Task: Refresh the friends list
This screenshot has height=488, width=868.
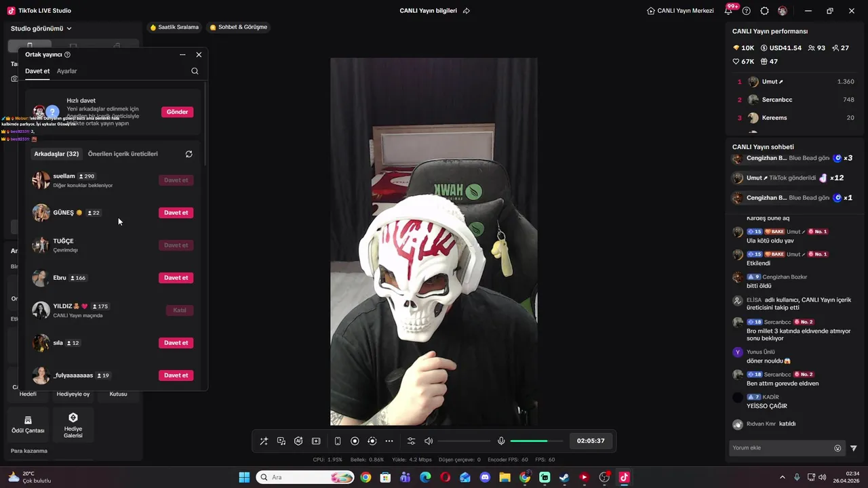Action: pyautogui.click(x=189, y=154)
